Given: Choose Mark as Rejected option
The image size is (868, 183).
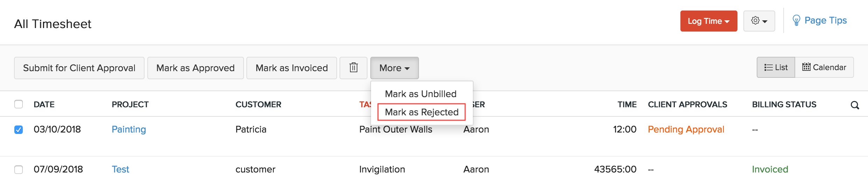Looking at the screenshot, I should pos(421,112).
